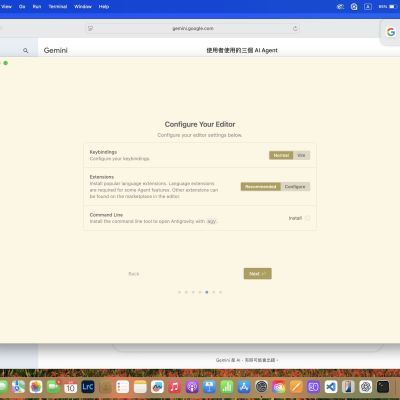Viewport: 400px width, 400px height.
Task: Click the Google G icon at top right
Action: click(391, 32)
